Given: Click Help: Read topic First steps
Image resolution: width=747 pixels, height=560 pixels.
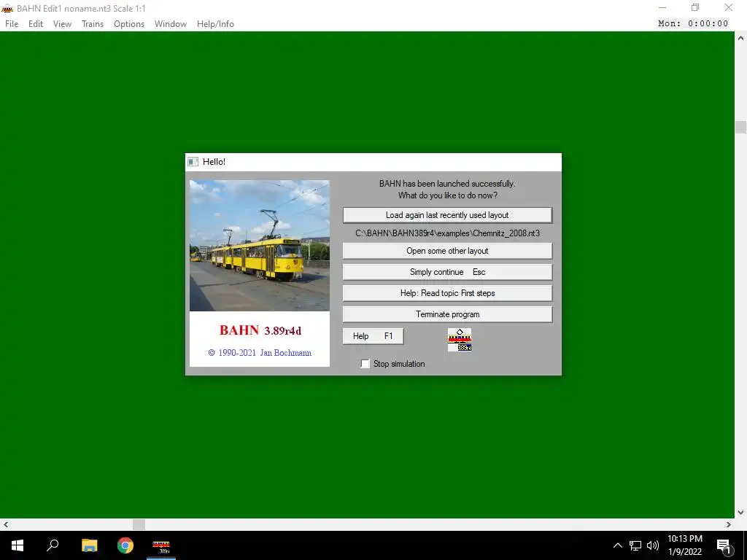Looking at the screenshot, I should (447, 293).
